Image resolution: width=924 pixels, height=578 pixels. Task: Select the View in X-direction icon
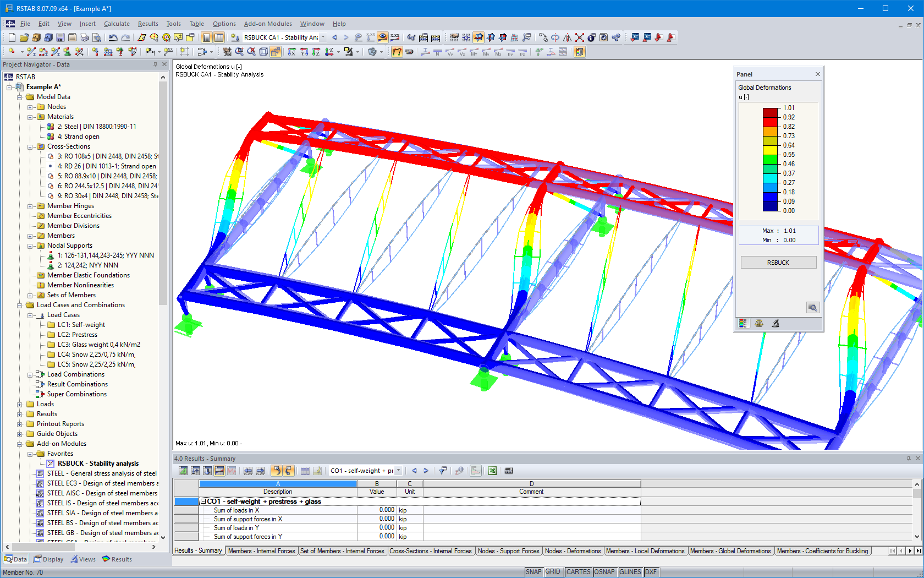(292, 52)
